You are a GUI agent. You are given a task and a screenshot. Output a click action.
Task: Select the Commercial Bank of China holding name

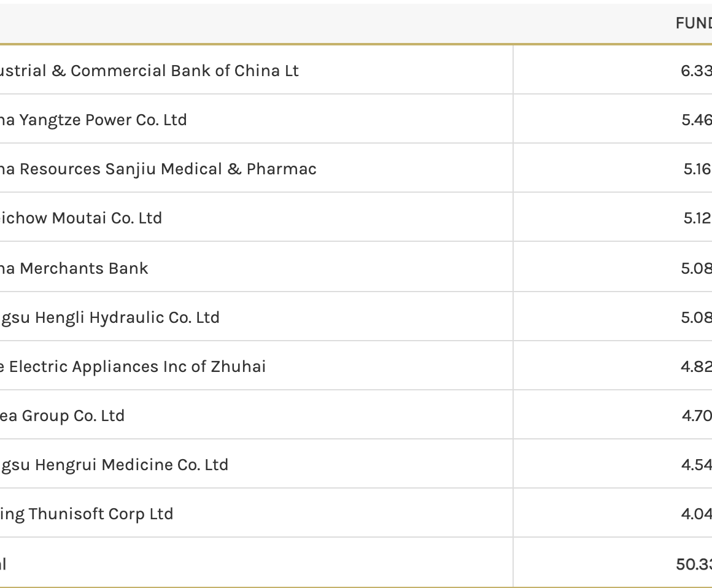(149, 71)
